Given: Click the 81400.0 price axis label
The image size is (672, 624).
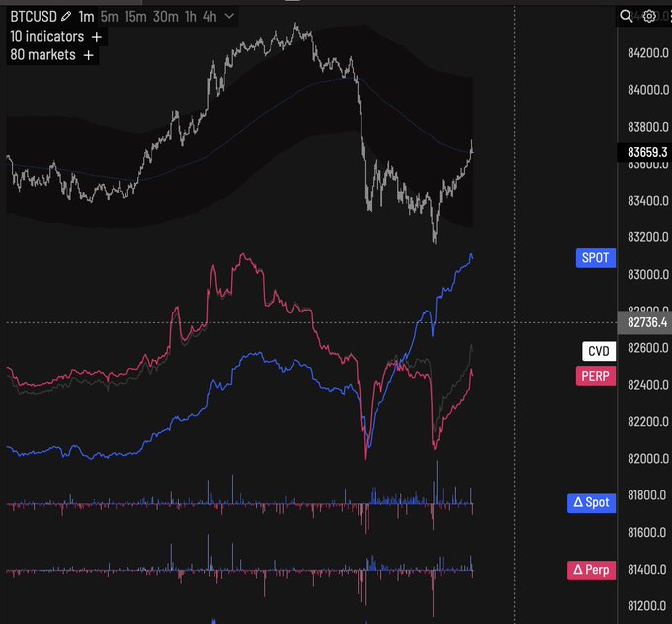Looking at the screenshot, I should [648, 570].
